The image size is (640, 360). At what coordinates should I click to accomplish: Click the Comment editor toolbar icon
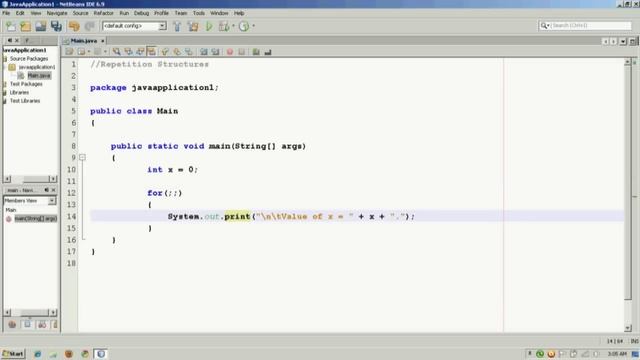[256, 52]
